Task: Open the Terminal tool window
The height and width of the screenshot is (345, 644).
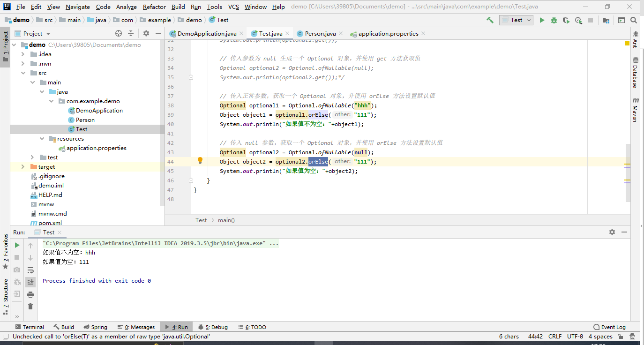Action: pos(30,327)
